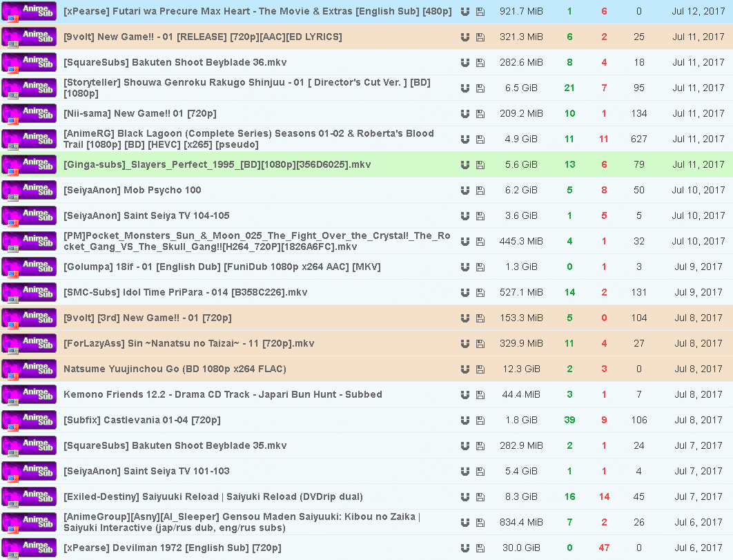This screenshot has height=560, width=733.
Task: Click the Jul 12, 2017 date cell
Action: [x=698, y=11]
